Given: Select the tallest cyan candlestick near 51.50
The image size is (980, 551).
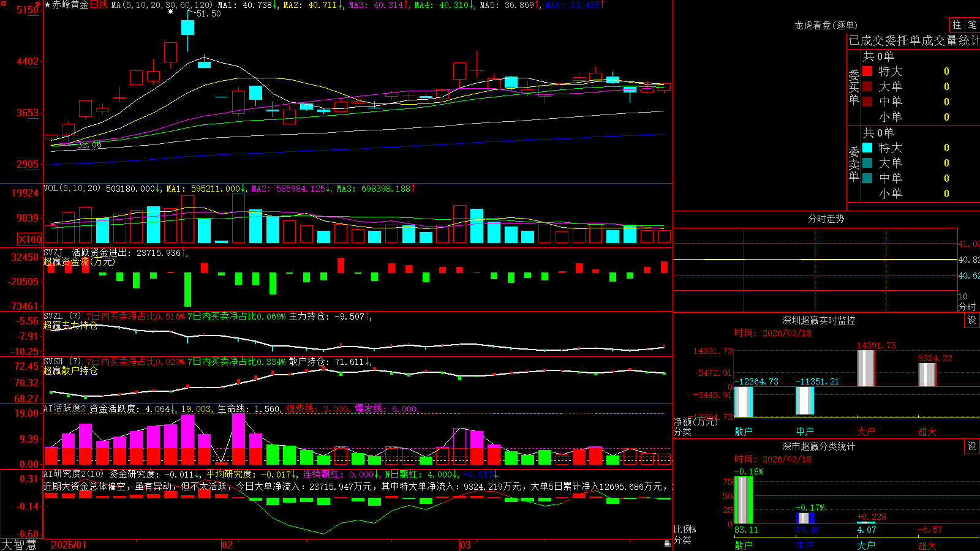Looking at the screenshot, I should pos(188,28).
